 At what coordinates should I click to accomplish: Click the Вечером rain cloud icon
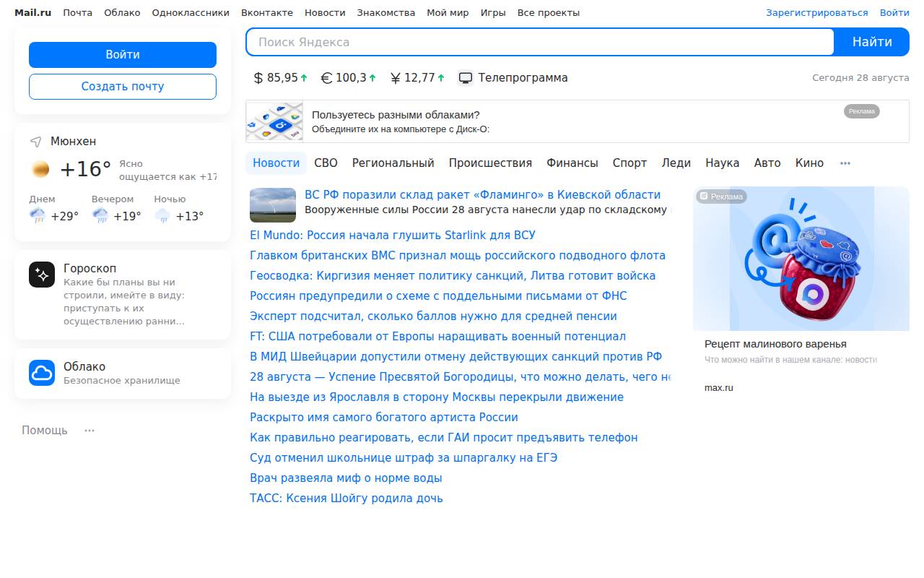pos(100,215)
